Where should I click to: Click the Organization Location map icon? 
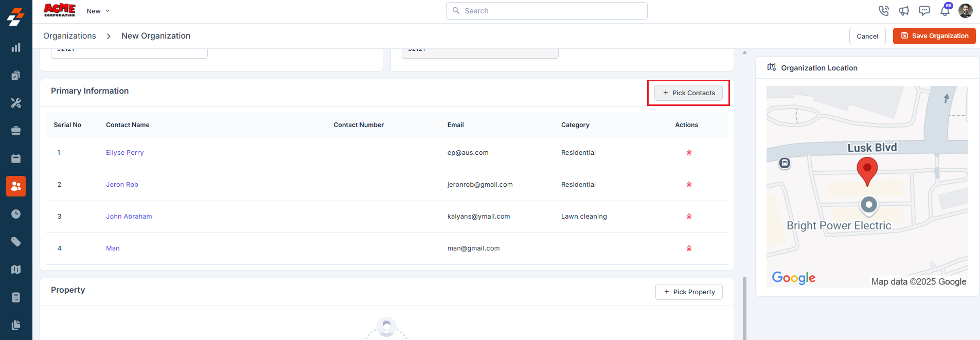tap(772, 67)
